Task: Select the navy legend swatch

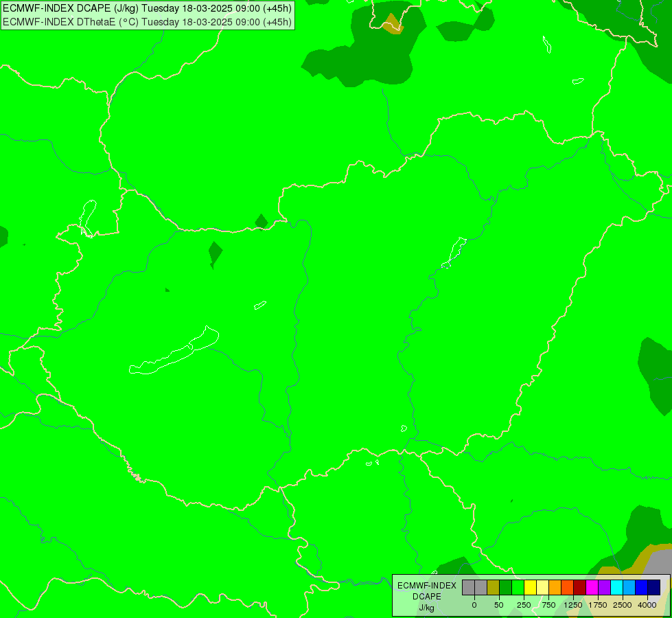Action: click(x=654, y=587)
